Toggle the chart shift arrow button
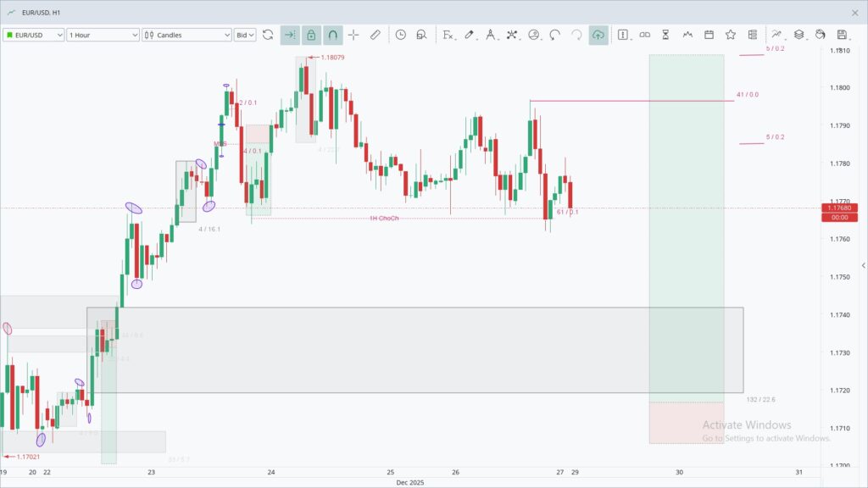 click(290, 35)
